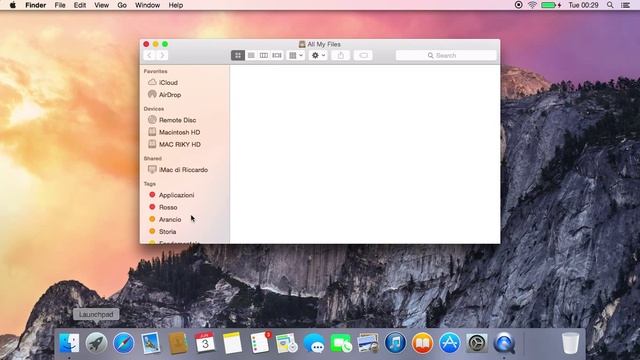Open iBooks from the Dock

tap(422, 343)
